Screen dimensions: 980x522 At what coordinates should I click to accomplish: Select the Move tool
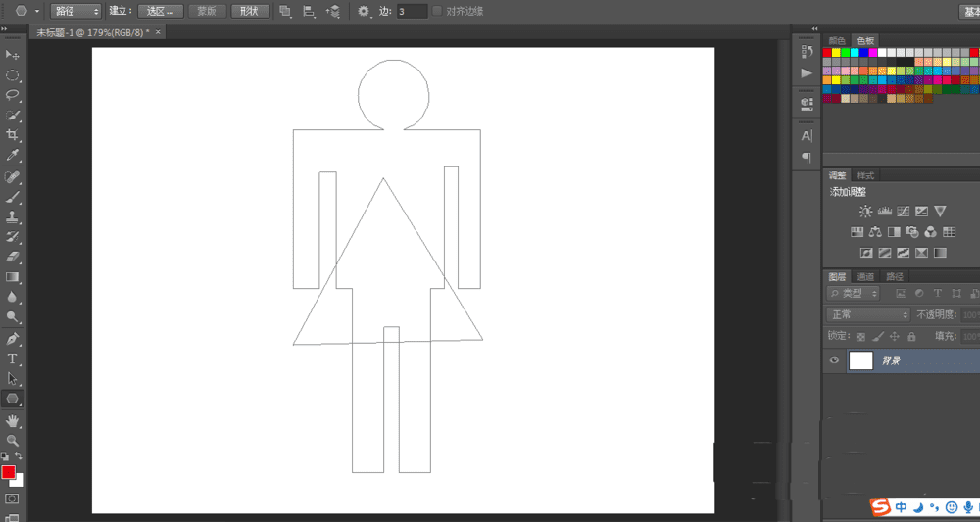click(x=13, y=55)
